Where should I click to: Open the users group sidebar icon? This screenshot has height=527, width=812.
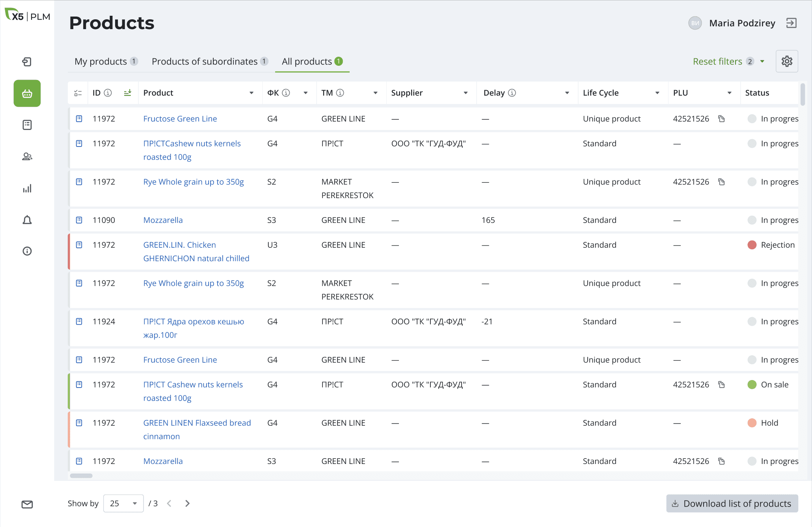(x=27, y=157)
